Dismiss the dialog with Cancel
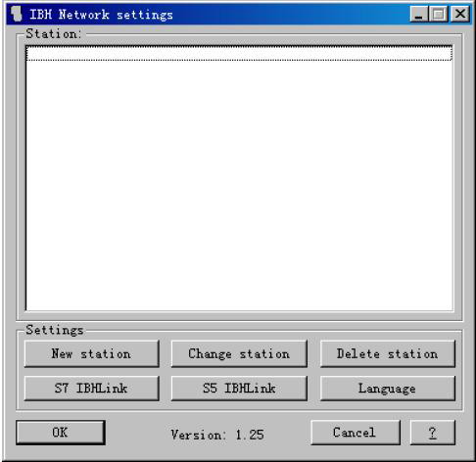 tap(356, 433)
